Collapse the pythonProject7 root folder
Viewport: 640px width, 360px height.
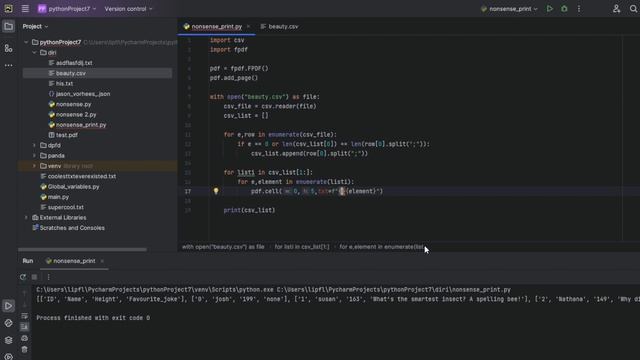26,42
